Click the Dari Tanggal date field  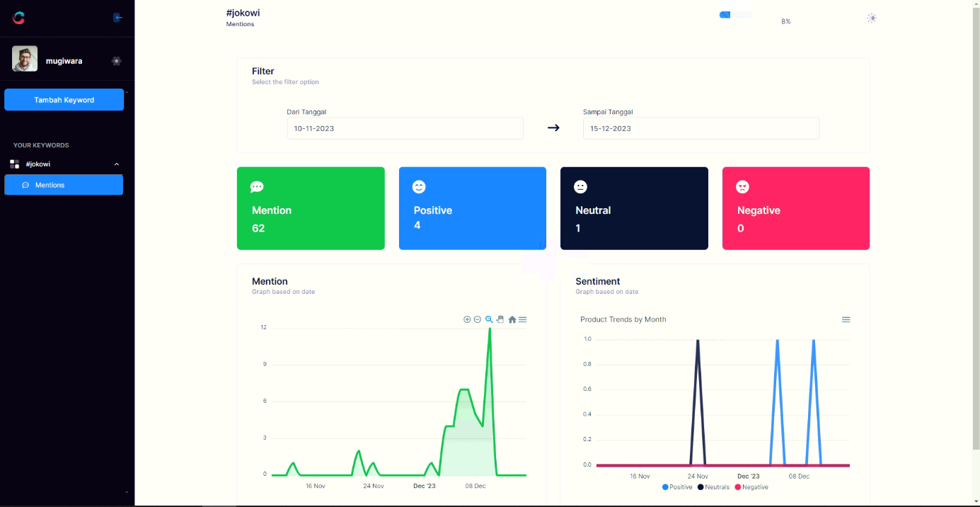tap(405, 128)
